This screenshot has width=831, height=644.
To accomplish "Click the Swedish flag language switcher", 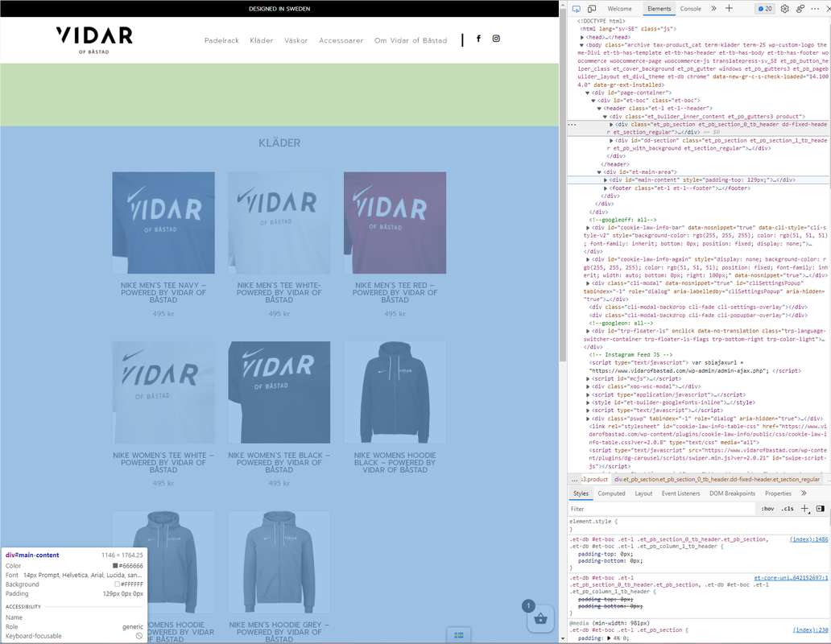I will coord(459,635).
